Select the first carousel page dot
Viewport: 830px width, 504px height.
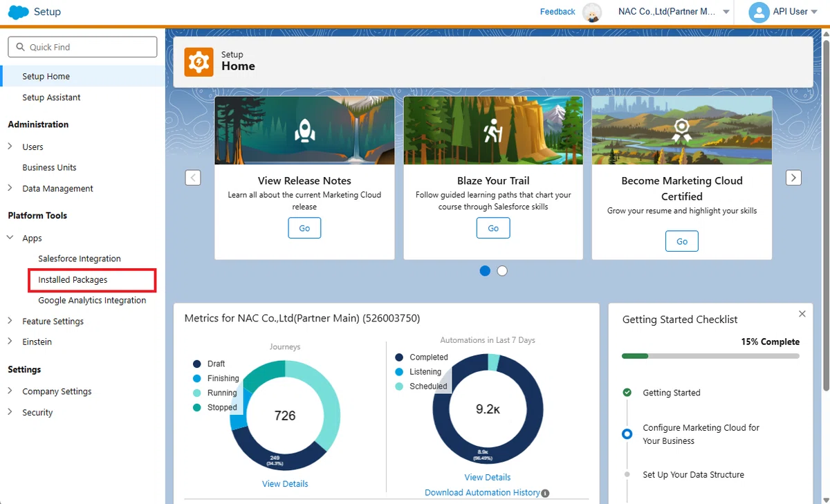(485, 271)
